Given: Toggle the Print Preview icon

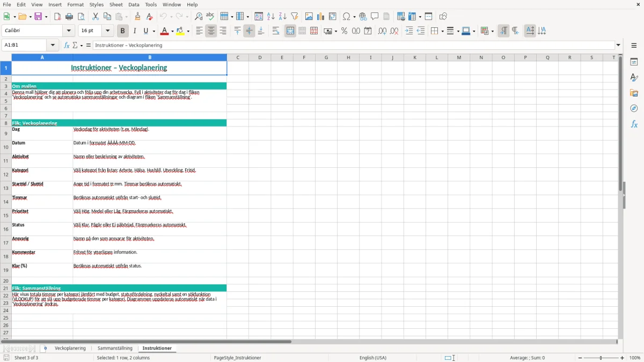Looking at the screenshot, I should [81, 17].
